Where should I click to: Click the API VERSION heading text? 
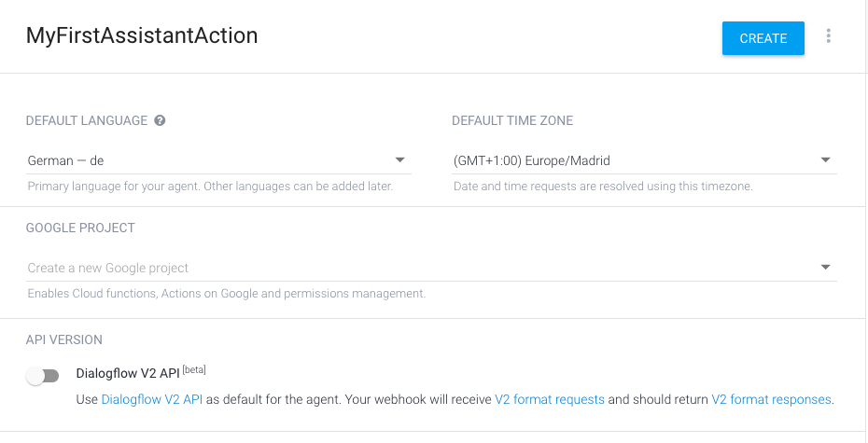pos(64,339)
